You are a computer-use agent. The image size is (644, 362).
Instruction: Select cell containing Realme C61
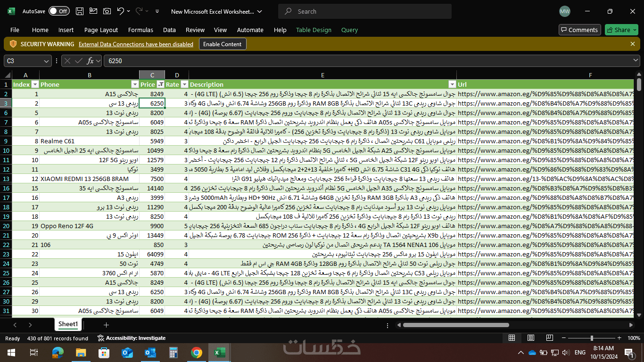click(89, 141)
